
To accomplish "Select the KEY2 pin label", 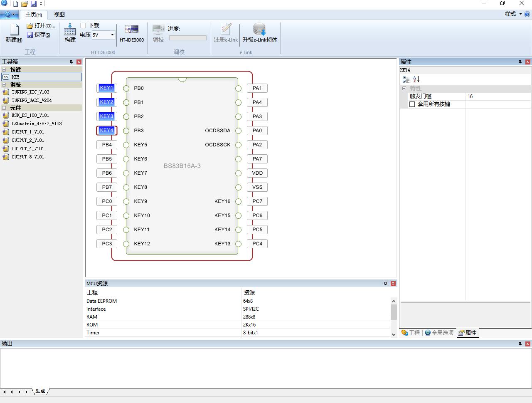I will [x=107, y=102].
